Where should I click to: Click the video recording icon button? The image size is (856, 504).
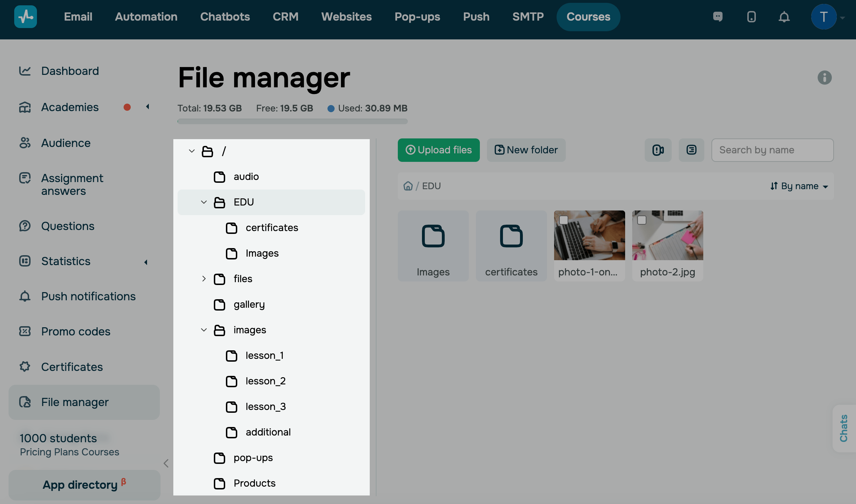coord(658,150)
